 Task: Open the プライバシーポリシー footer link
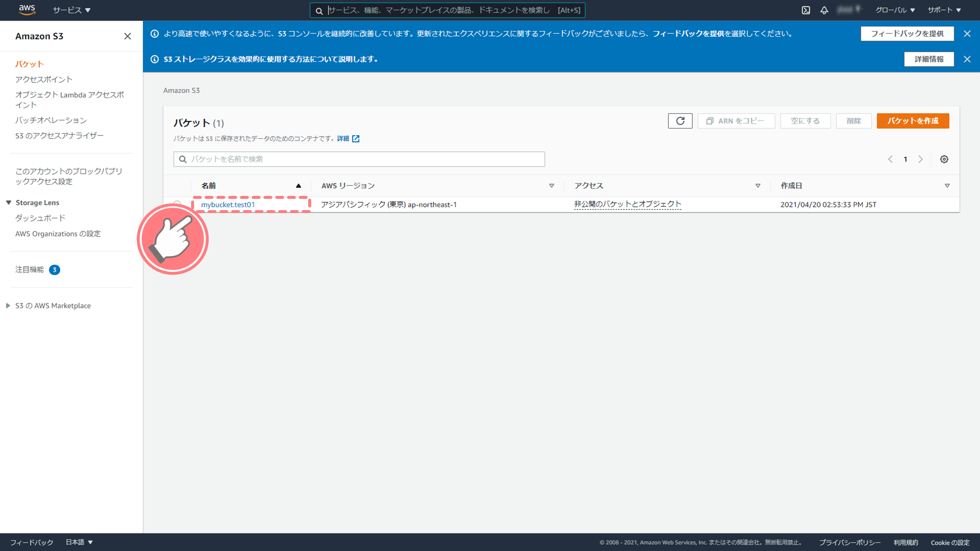[x=850, y=542]
